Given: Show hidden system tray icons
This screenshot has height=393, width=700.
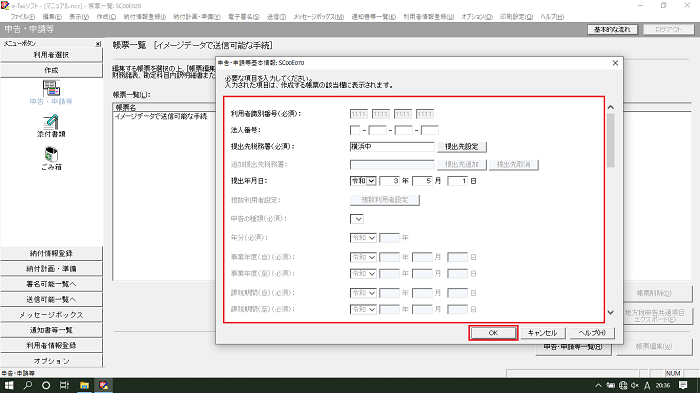Looking at the screenshot, I should pos(598,385).
